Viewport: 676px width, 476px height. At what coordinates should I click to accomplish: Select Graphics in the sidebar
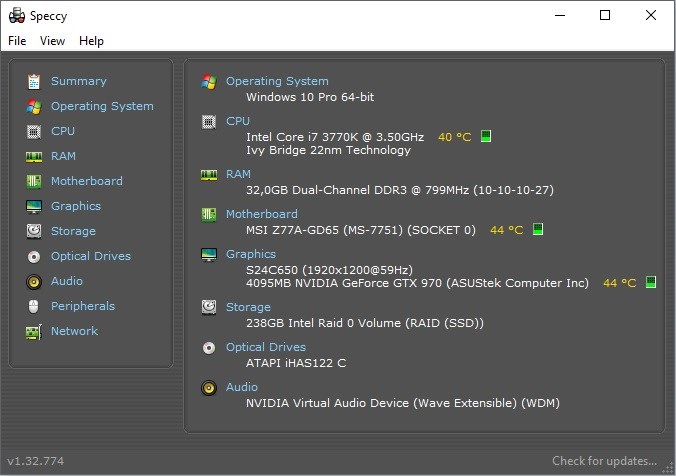[x=76, y=206]
